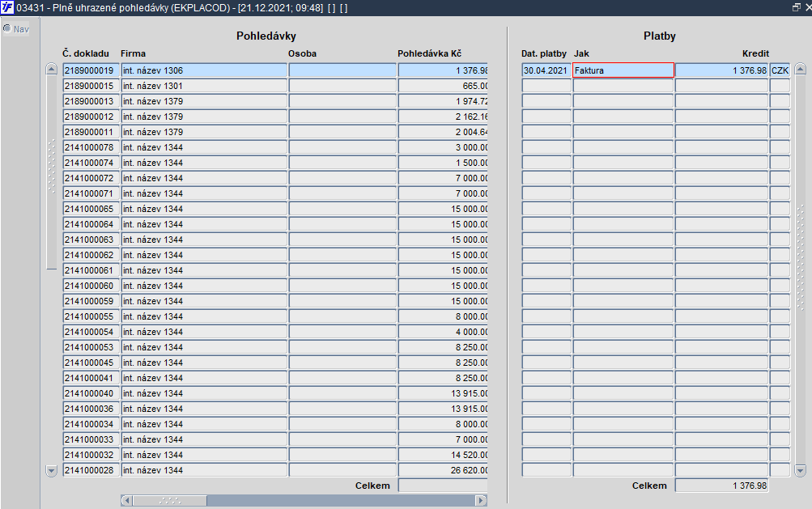Click Pohledávky list scroll up arrow

[x=51, y=69]
